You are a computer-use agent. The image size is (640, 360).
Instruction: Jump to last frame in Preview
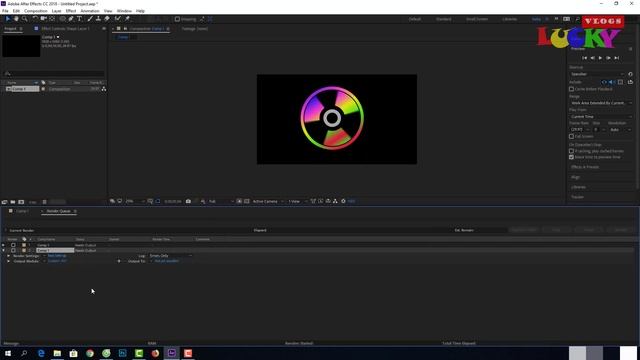pyautogui.click(x=616, y=58)
